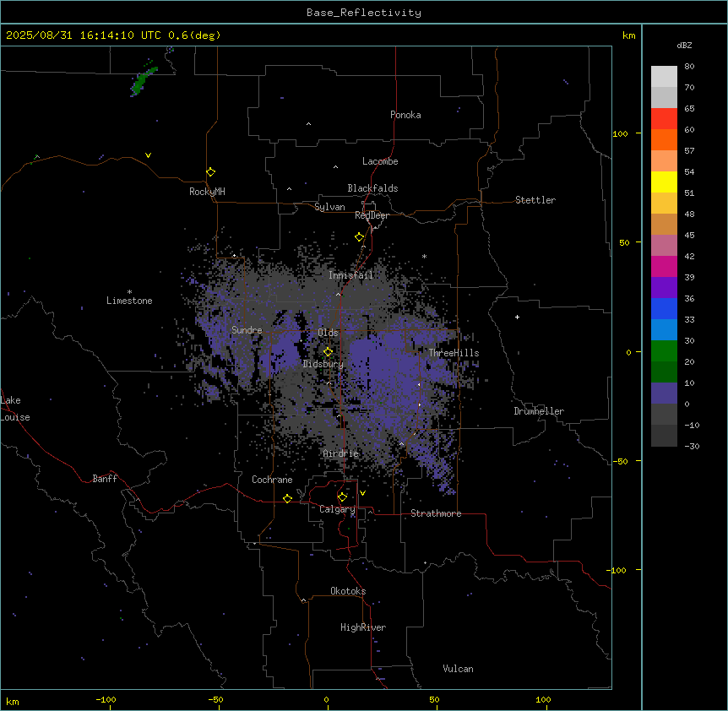The height and width of the screenshot is (711, 728).
Task: Click the Lake Louise label
Action: click(15, 409)
